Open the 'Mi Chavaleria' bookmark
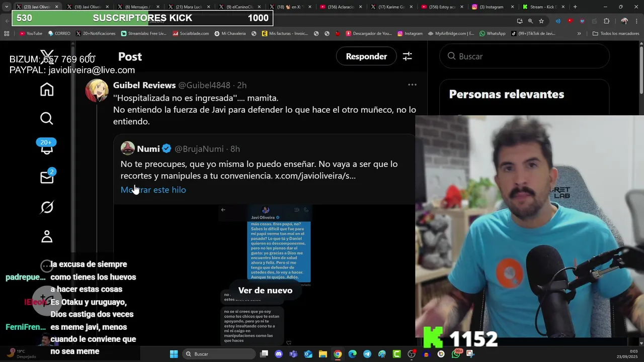This screenshot has width=644, height=362. tap(230, 34)
